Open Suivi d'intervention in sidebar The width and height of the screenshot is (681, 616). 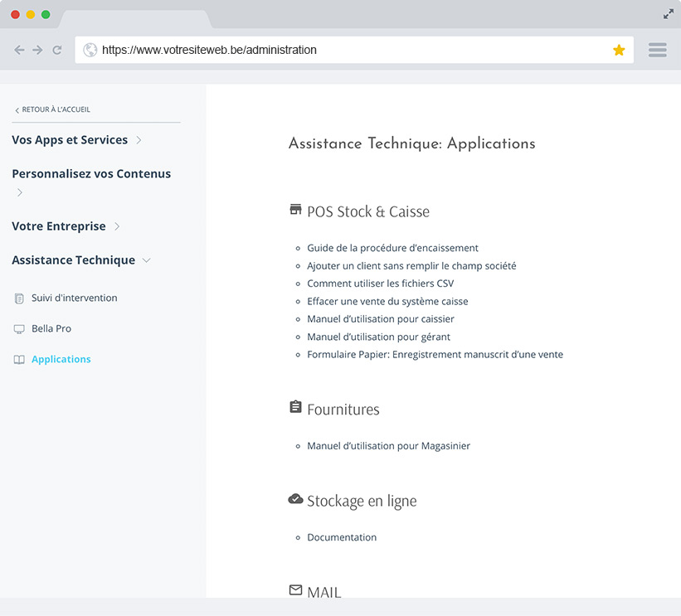74,298
